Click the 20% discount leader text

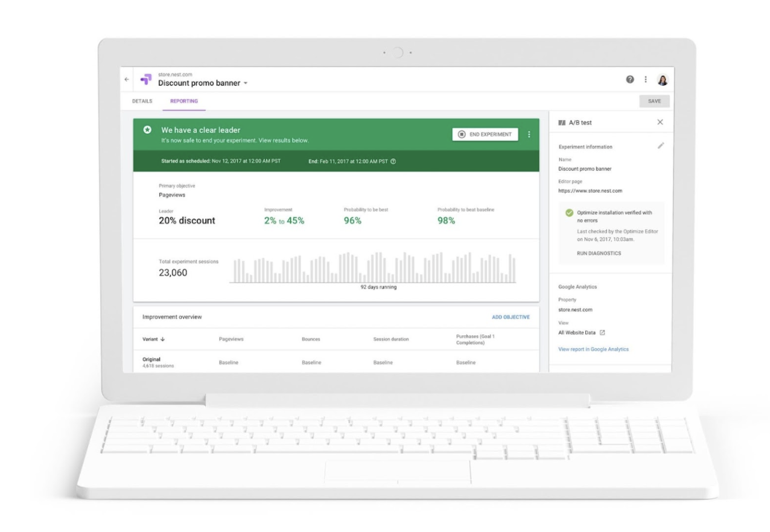point(186,221)
